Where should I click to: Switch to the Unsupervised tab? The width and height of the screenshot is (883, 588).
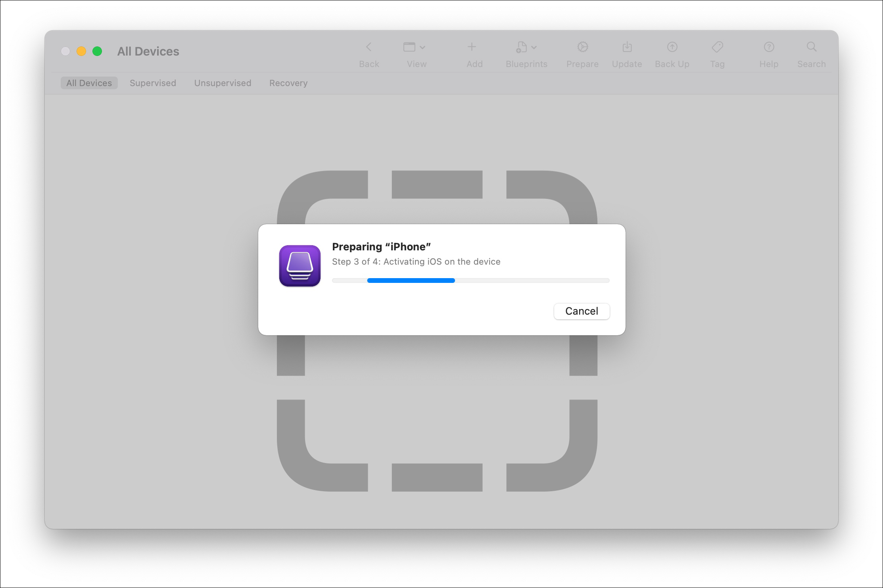pyautogui.click(x=223, y=83)
